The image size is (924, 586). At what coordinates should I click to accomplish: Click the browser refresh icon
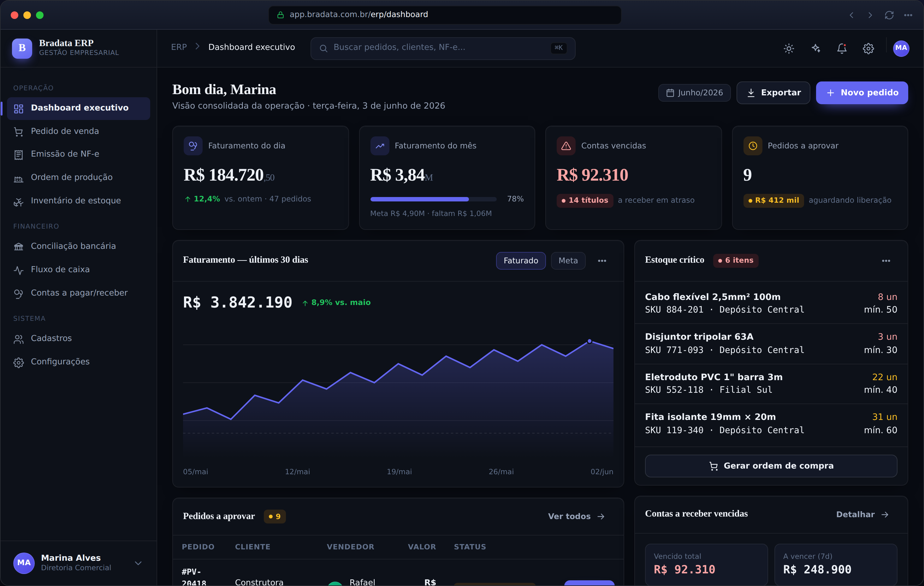[x=889, y=15]
